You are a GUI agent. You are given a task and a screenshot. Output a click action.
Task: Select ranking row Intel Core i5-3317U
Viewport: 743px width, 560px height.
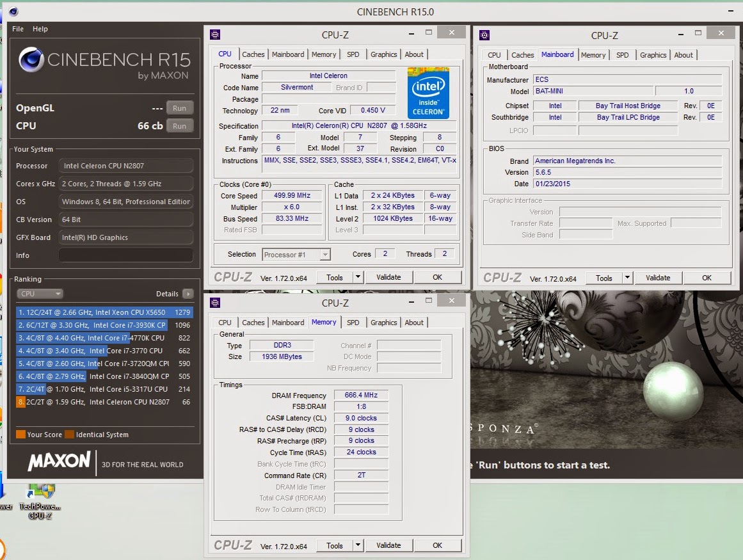[104, 389]
